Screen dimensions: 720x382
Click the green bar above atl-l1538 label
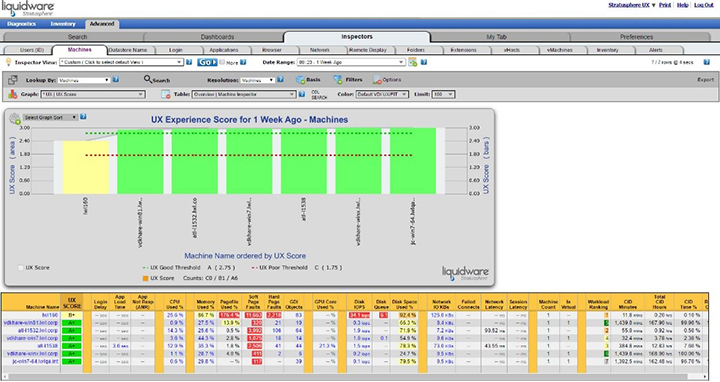(304, 162)
